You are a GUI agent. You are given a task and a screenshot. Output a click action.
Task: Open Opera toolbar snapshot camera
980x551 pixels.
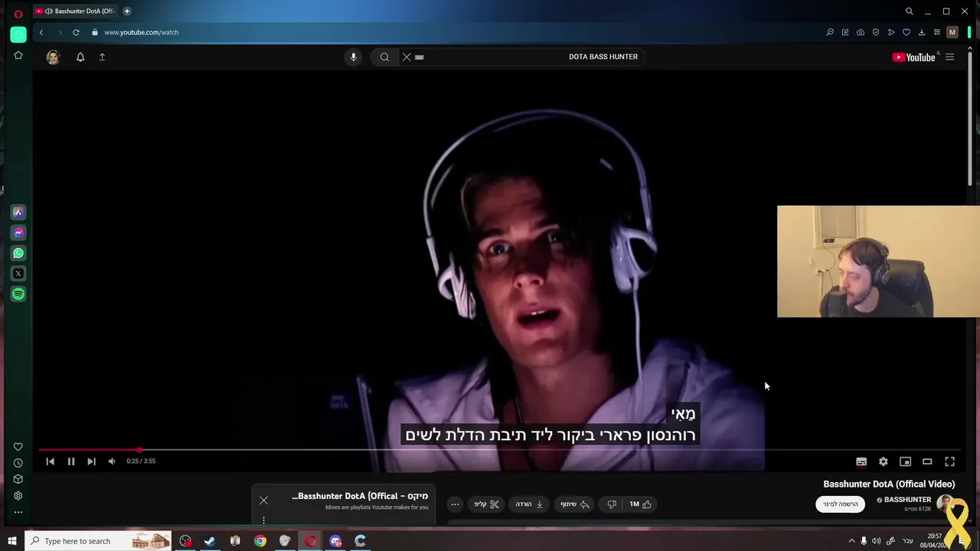pyautogui.click(x=861, y=32)
